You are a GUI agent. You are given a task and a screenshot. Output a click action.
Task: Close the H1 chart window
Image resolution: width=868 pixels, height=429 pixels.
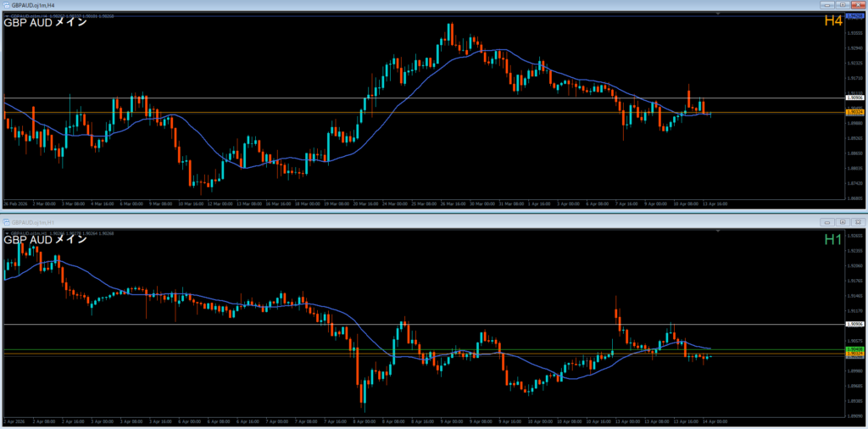[x=857, y=220]
